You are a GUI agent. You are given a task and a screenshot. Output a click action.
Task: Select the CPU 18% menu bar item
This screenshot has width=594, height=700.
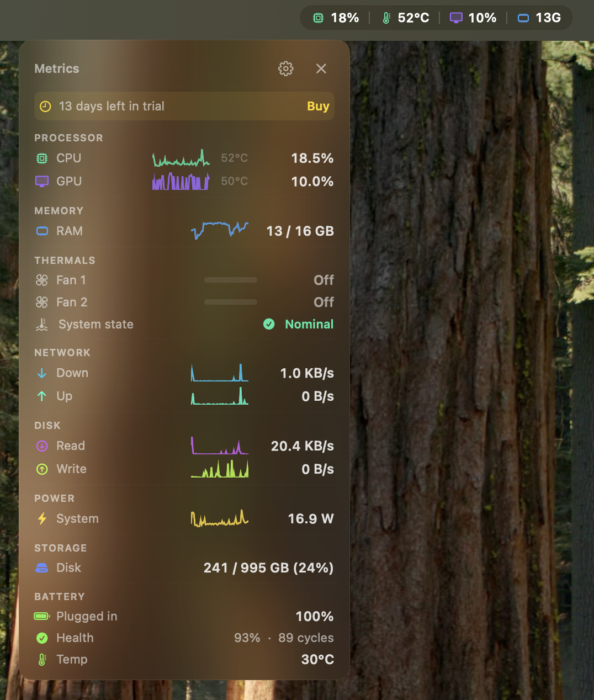pos(335,17)
